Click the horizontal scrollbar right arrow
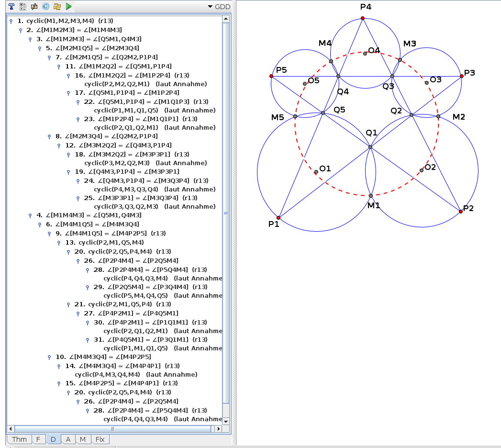The image size is (501, 448). coord(219,428)
